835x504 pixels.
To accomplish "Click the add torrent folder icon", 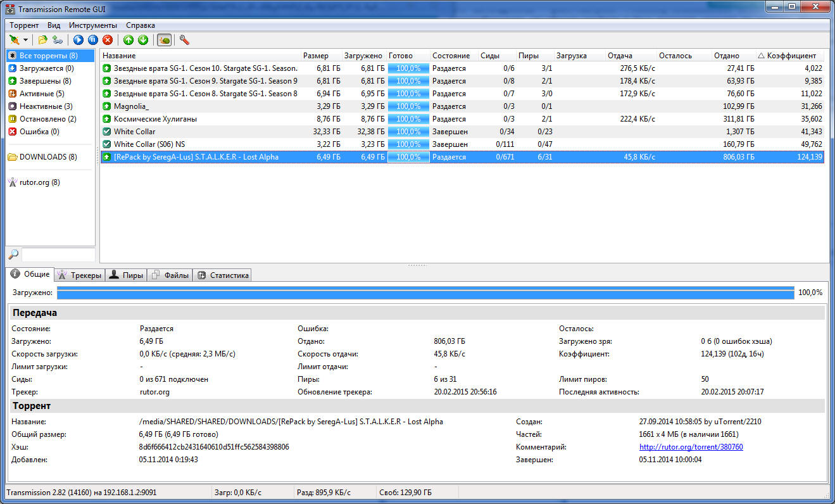I will 42,40.
